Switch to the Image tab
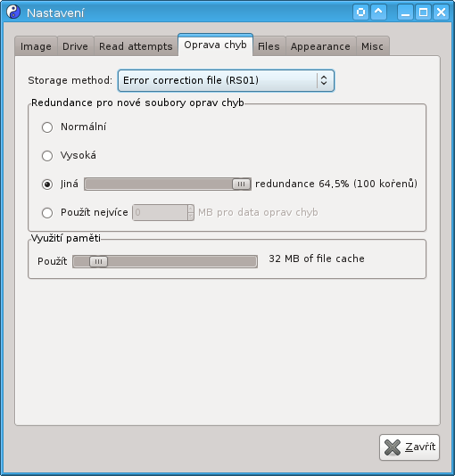Image resolution: width=455 pixels, height=476 pixels. pos(36,46)
